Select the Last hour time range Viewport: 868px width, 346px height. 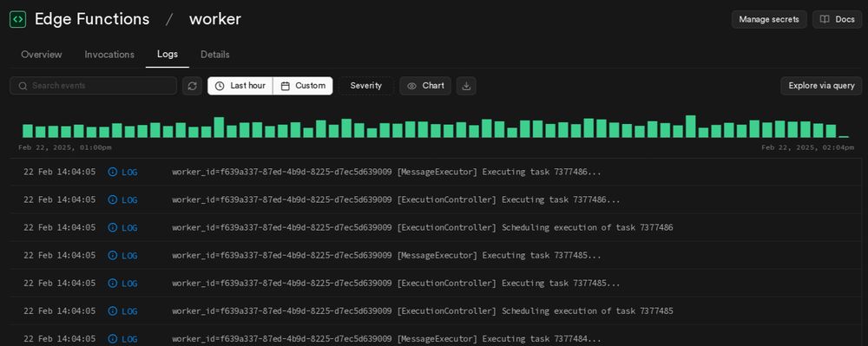tap(240, 86)
